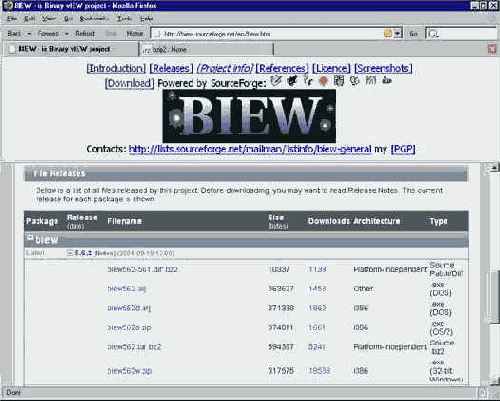Click the Go button beside the address bar
This screenshot has height=401, width=500.
click(x=413, y=34)
